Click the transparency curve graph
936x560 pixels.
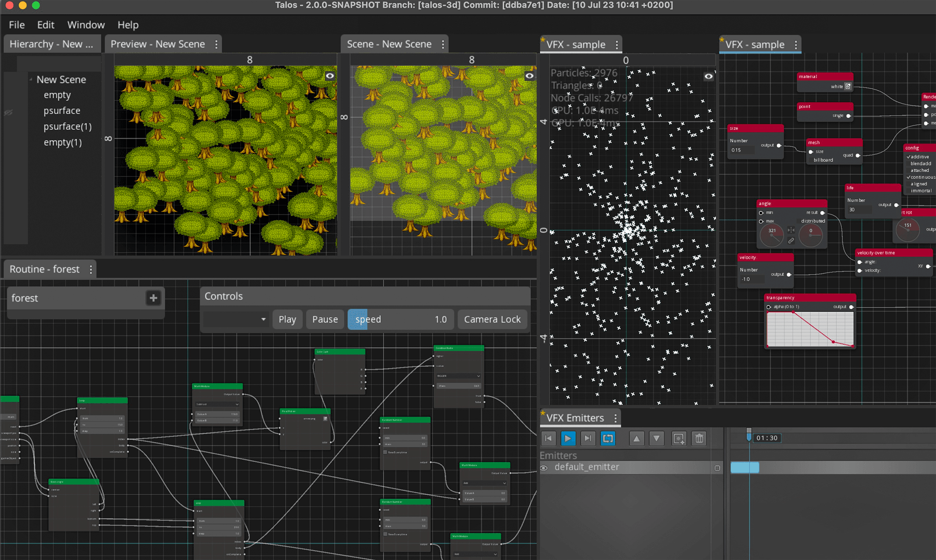pos(810,329)
